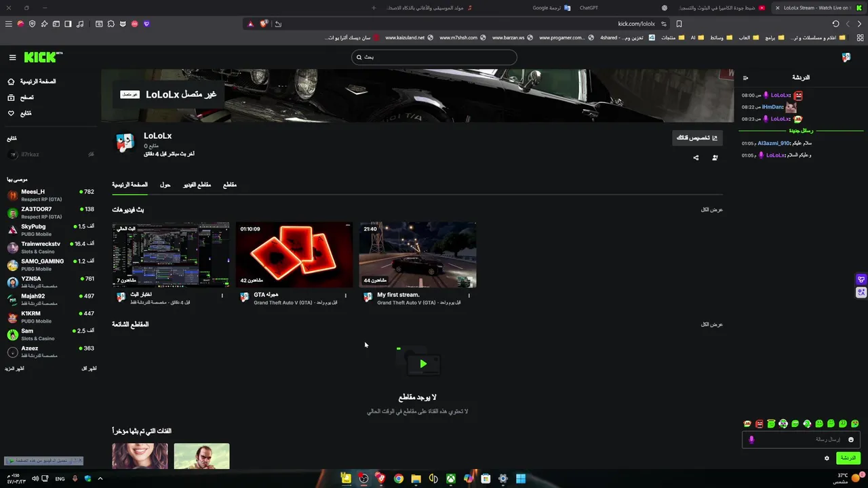Image resolution: width=868 pixels, height=488 pixels.
Task: Collapse with the show less recommended link
Action: [89, 369]
